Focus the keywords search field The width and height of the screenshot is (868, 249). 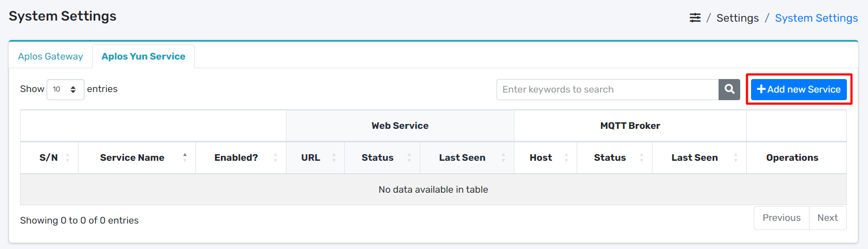point(607,89)
